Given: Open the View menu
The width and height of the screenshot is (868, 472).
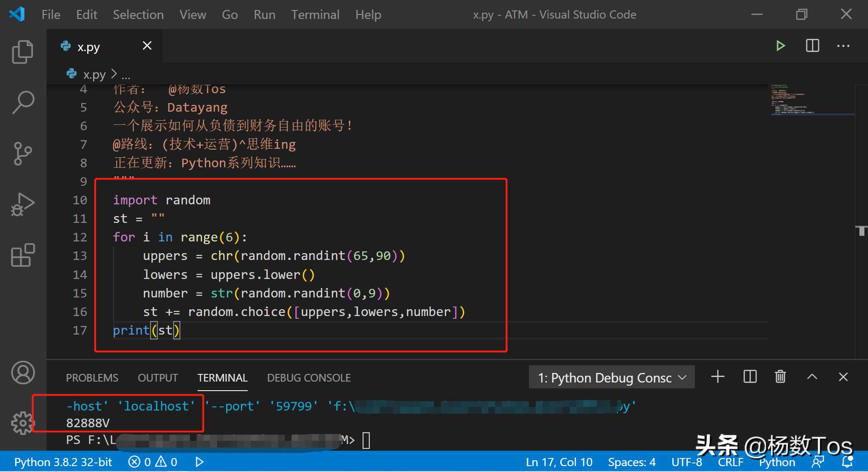Looking at the screenshot, I should point(193,14).
